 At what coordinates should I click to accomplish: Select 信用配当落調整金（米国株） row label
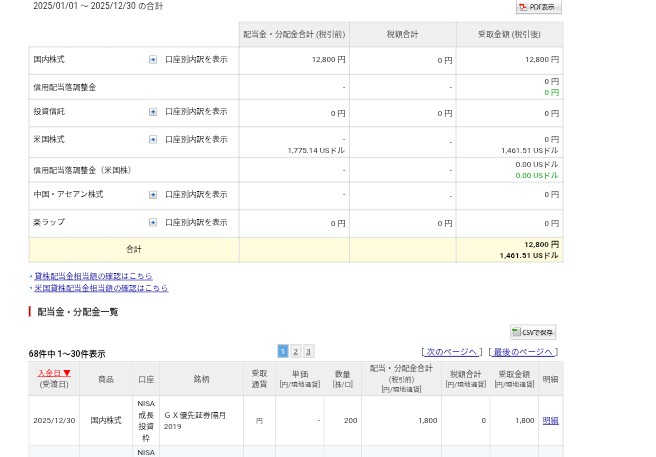click(83, 170)
